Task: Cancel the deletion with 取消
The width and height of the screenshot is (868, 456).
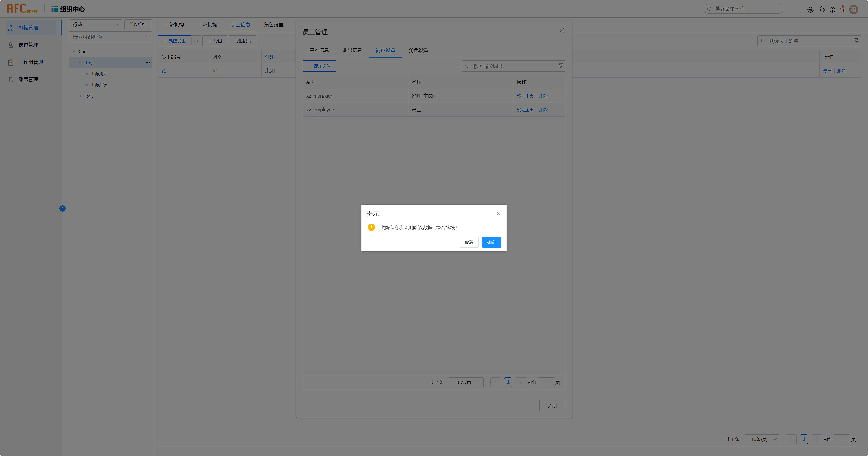Action: 469,242
